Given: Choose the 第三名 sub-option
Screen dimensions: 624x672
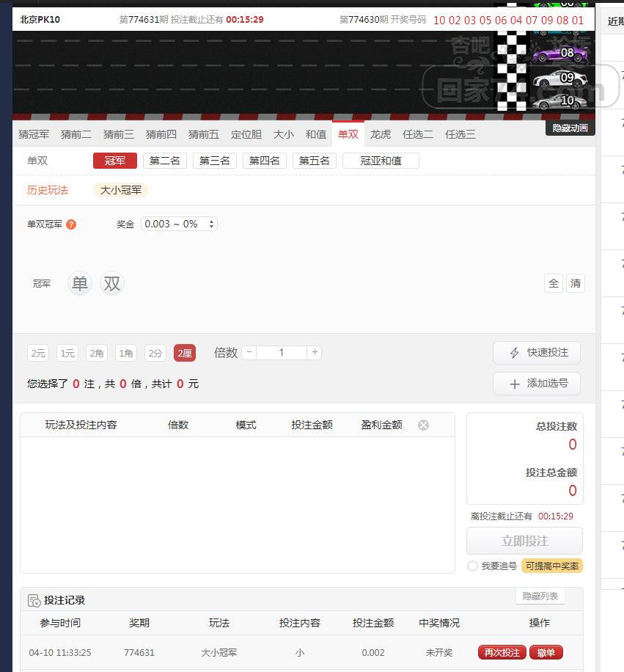Looking at the screenshot, I should pyautogui.click(x=215, y=161).
